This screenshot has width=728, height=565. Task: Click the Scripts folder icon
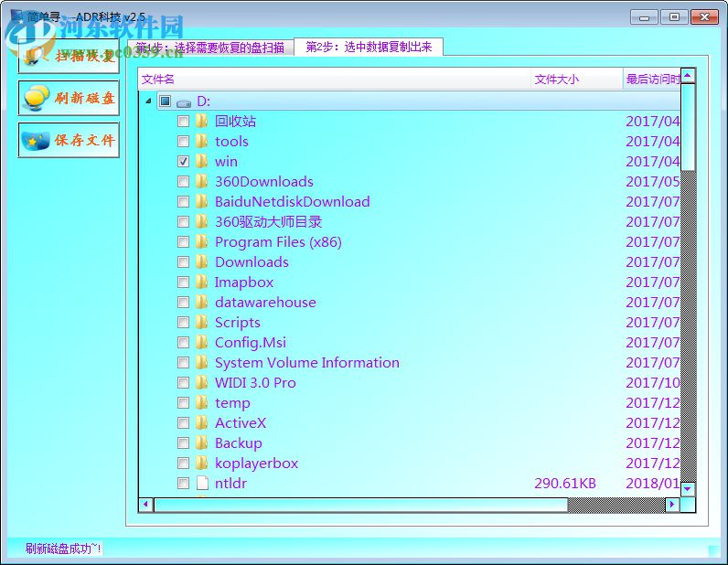point(201,322)
